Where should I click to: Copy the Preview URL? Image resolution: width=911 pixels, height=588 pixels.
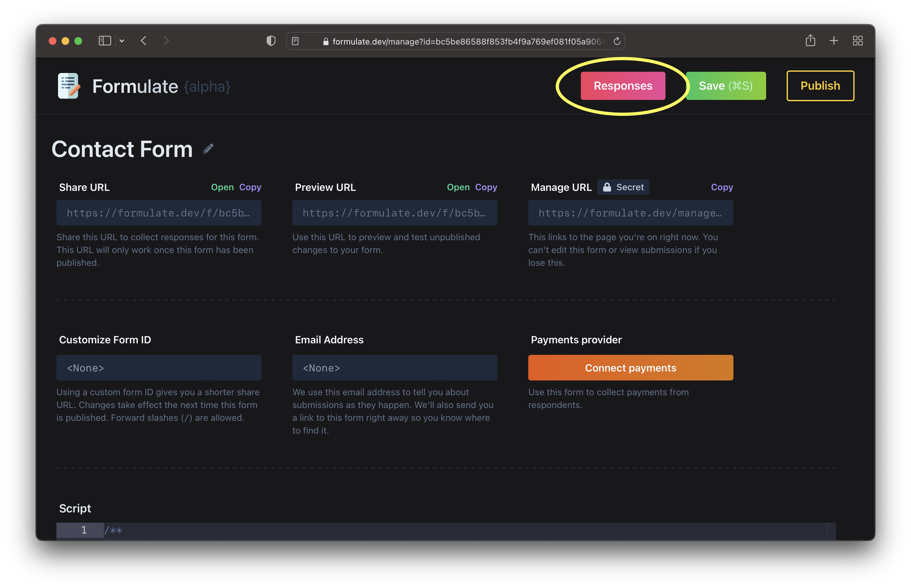point(486,187)
